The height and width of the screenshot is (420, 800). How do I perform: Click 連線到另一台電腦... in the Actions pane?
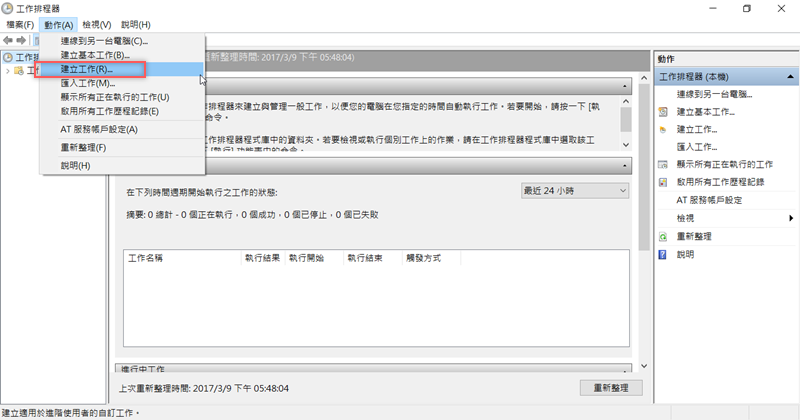[714, 94]
